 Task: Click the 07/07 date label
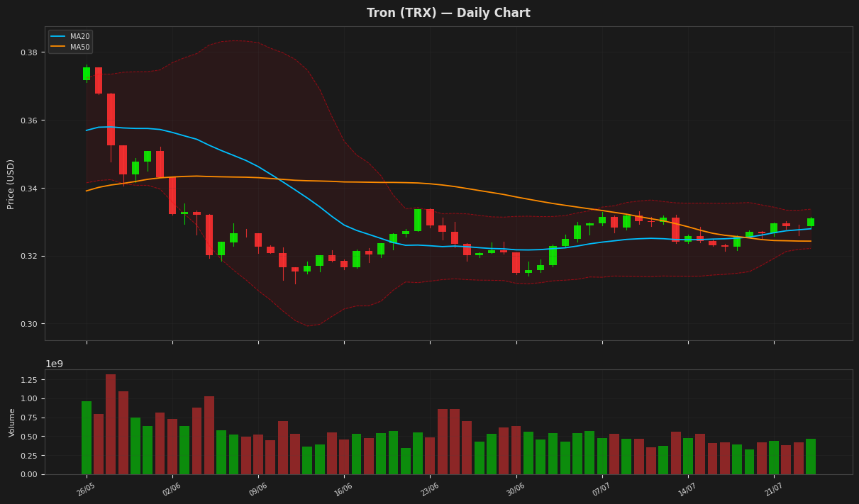click(x=602, y=488)
